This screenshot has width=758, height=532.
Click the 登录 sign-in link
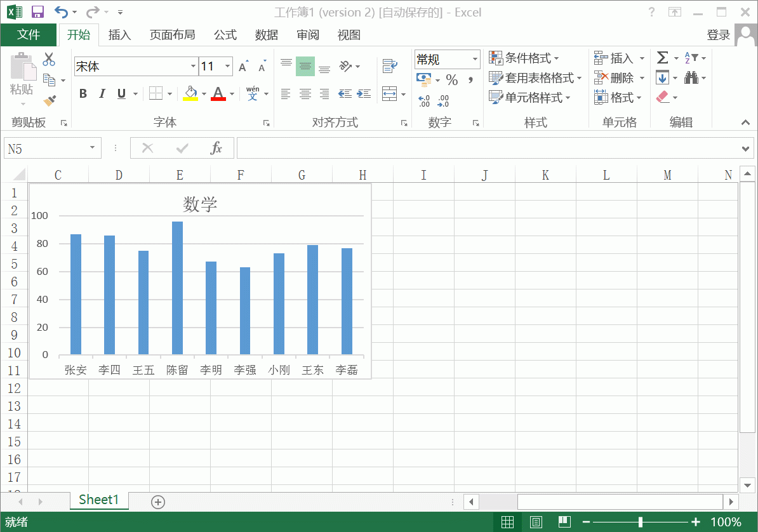(x=718, y=35)
